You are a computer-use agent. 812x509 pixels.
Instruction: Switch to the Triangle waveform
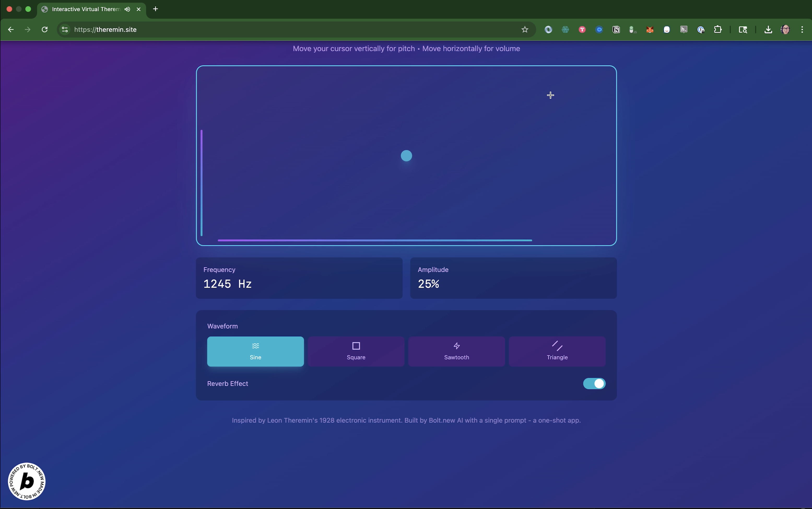[557, 351]
